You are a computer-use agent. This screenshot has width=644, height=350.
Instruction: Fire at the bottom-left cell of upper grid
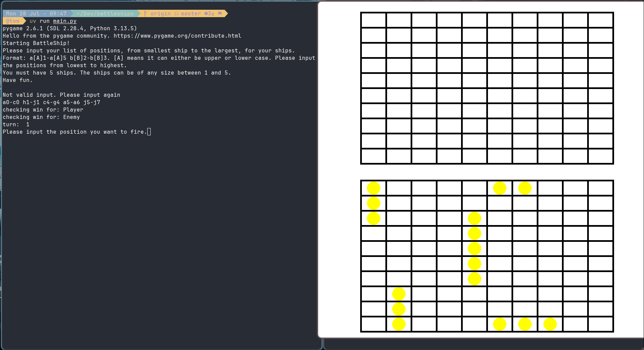(373, 156)
